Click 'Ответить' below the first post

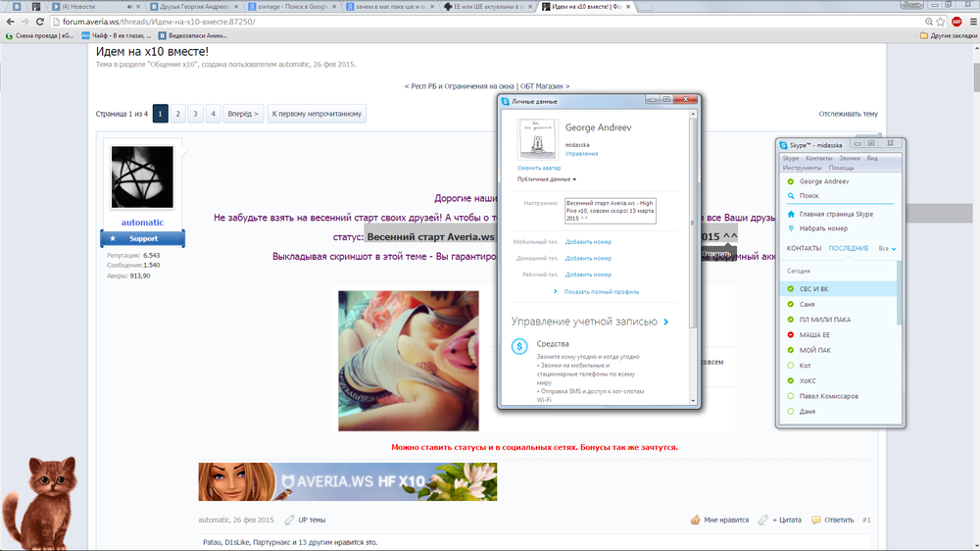[x=838, y=520]
